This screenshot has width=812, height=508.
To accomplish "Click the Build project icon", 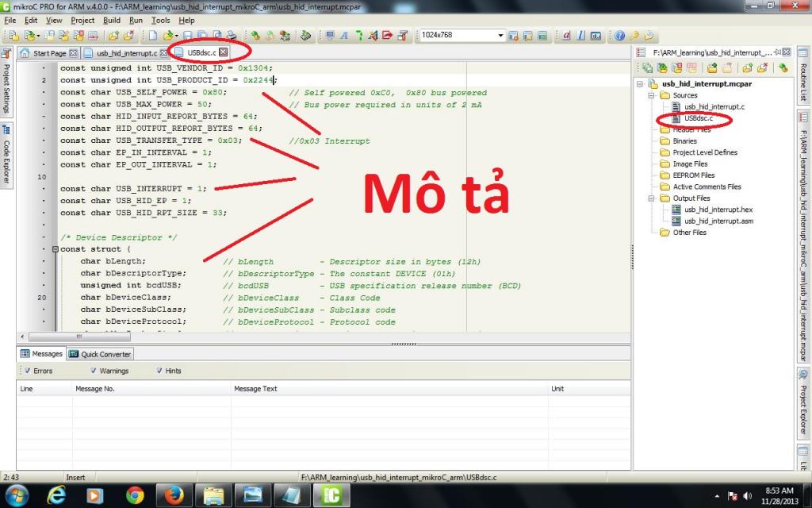I will coord(255,35).
